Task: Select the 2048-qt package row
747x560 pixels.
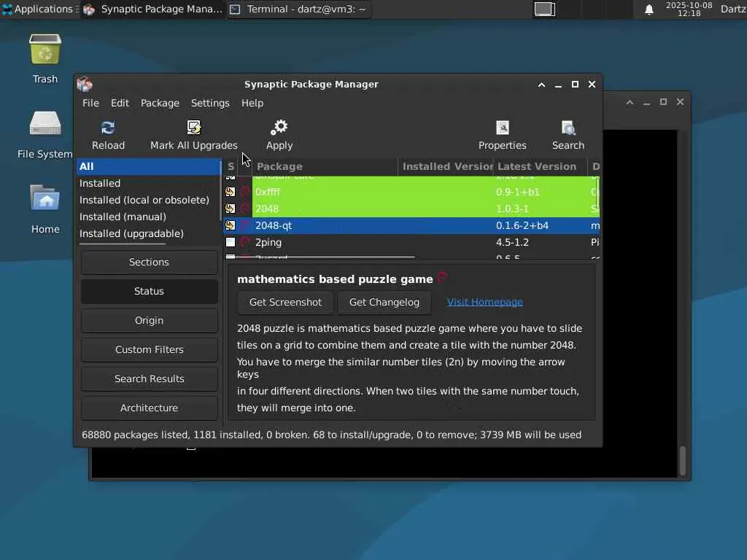Action: pos(411,225)
